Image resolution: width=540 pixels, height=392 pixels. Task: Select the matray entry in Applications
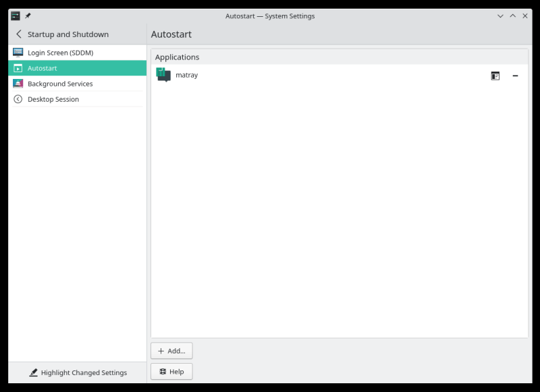click(x=187, y=75)
